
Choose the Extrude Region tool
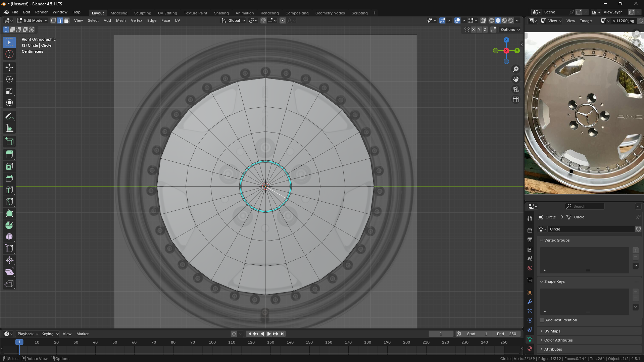(9, 154)
